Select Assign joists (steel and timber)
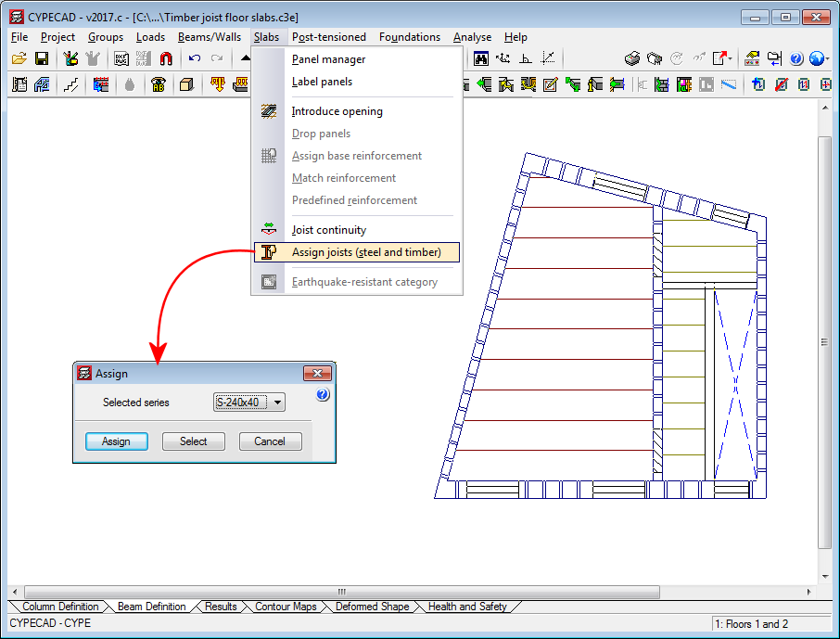 [366, 252]
